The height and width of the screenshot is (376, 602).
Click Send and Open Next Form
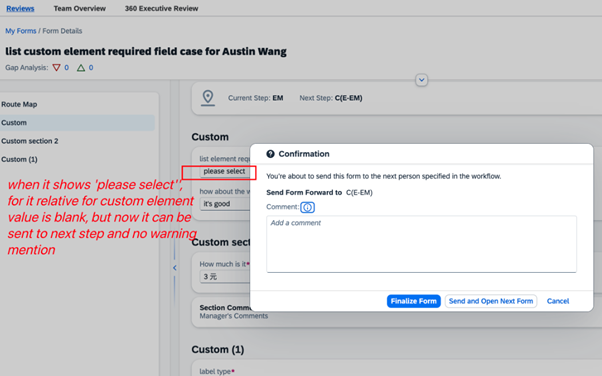(491, 301)
